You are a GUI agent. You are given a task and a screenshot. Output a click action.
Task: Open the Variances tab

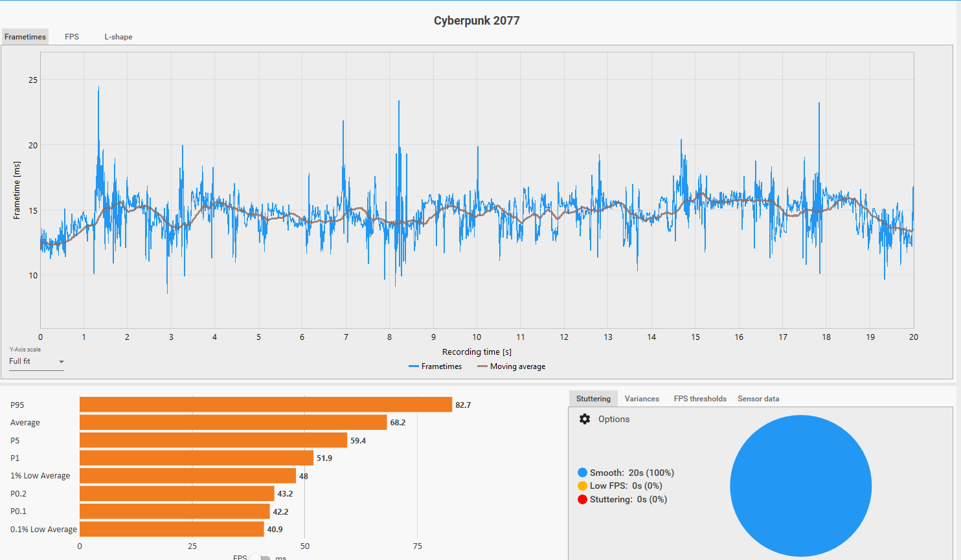(642, 399)
